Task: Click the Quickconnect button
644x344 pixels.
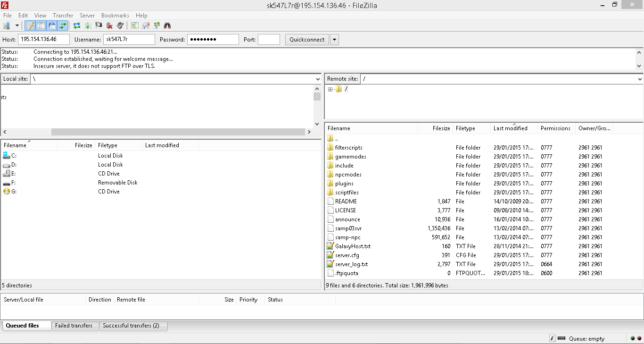Action: pyautogui.click(x=307, y=40)
